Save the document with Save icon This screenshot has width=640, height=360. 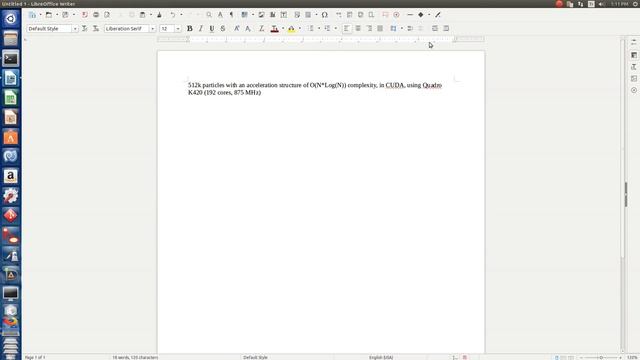click(65, 15)
